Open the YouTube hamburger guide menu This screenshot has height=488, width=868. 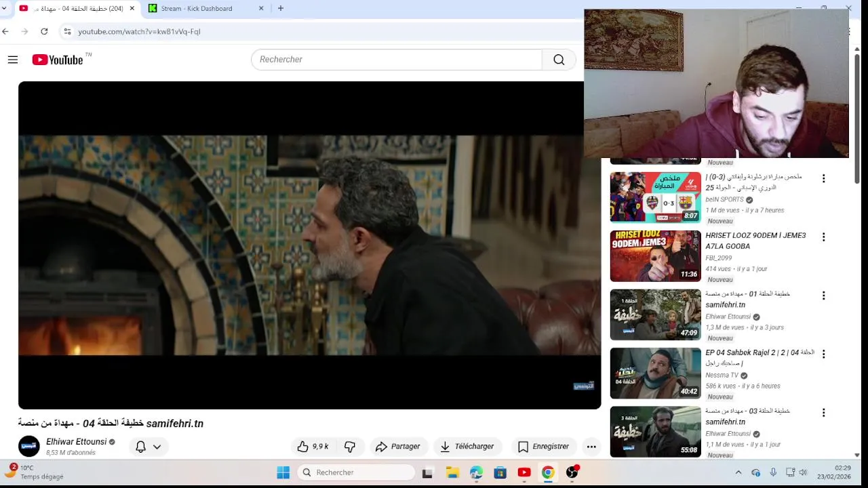tap(12, 60)
